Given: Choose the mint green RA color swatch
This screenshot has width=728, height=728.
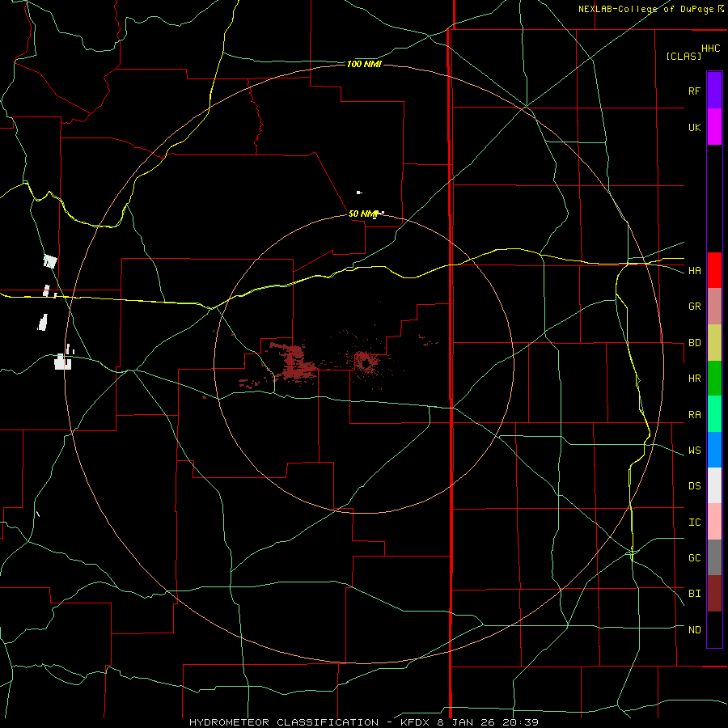Looking at the screenshot, I should tap(714, 414).
